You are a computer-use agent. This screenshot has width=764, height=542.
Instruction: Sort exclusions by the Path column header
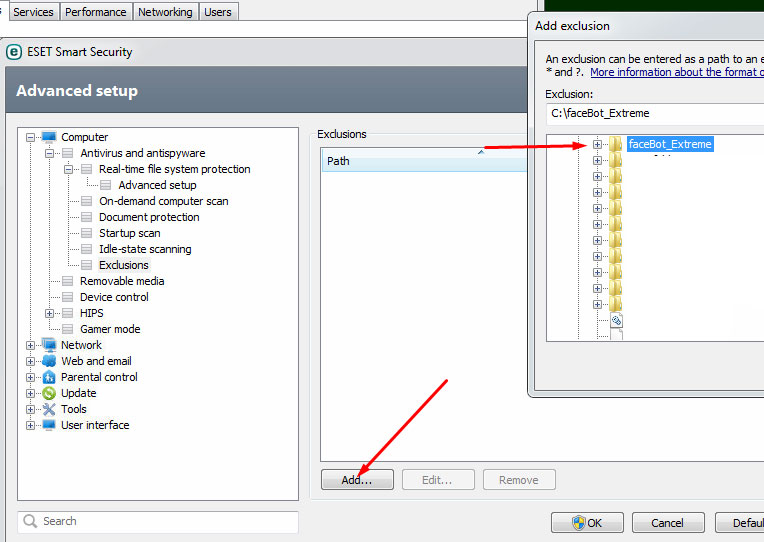(x=423, y=161)
